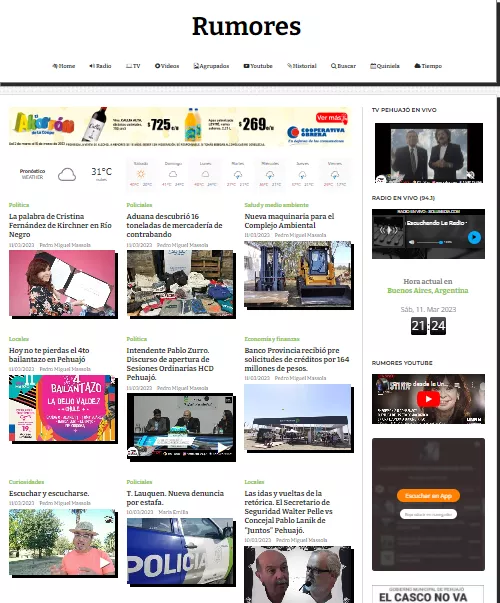
Task: Open the Home menu item
Action: click(64, 66)
